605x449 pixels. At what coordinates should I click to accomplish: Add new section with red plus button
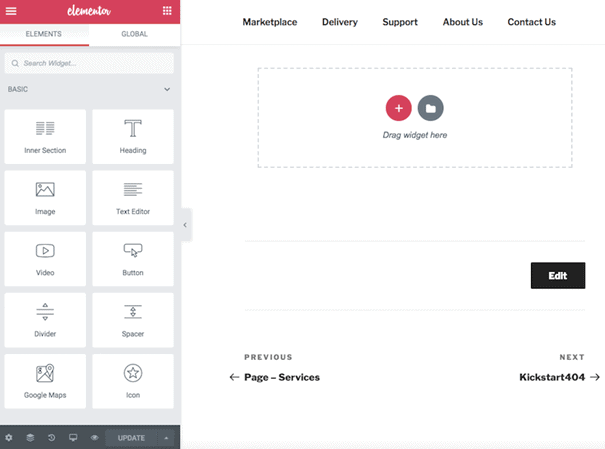coord(399,108)
